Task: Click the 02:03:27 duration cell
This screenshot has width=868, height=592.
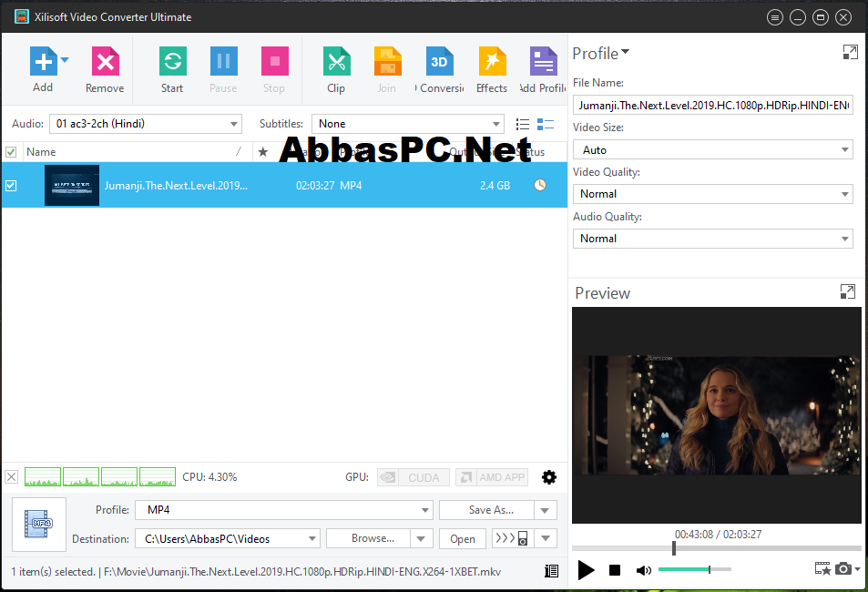Action: [315, 186]
